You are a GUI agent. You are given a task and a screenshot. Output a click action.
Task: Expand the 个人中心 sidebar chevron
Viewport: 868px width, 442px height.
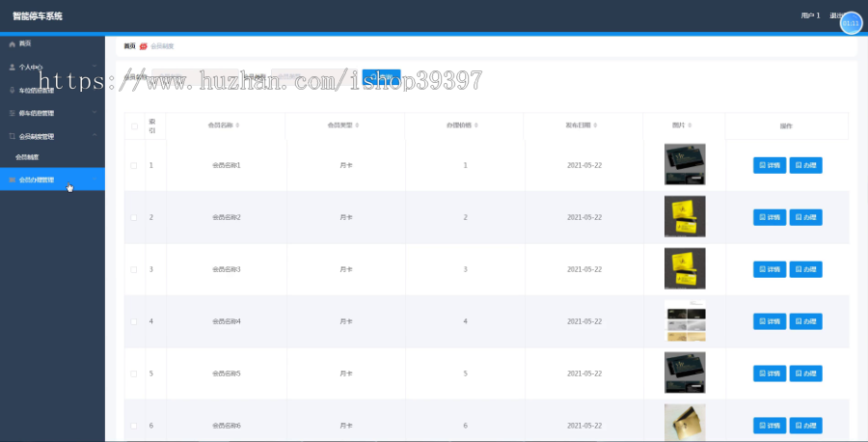95,67
